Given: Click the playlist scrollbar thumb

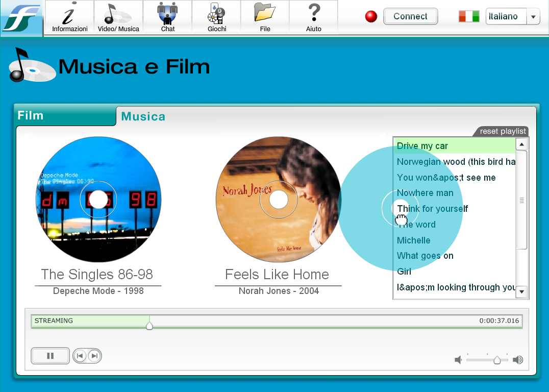Looking at the screenshot, I should pyautogui.click(x=521, y=200).
